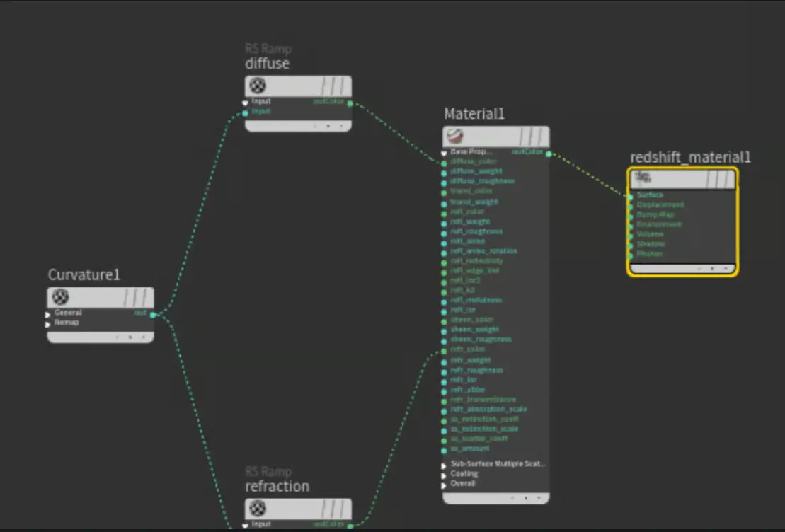Click the Surface input on redshift_material1
This screenshot has width=785, height=532.
630,195
